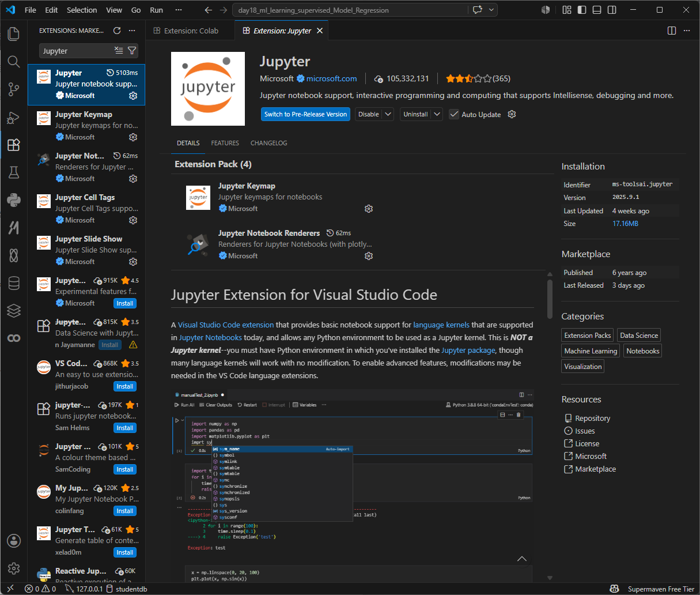Click the Supermaven Free Tier status item
This screenshot has width=700, height=595.
coord(661,589)
